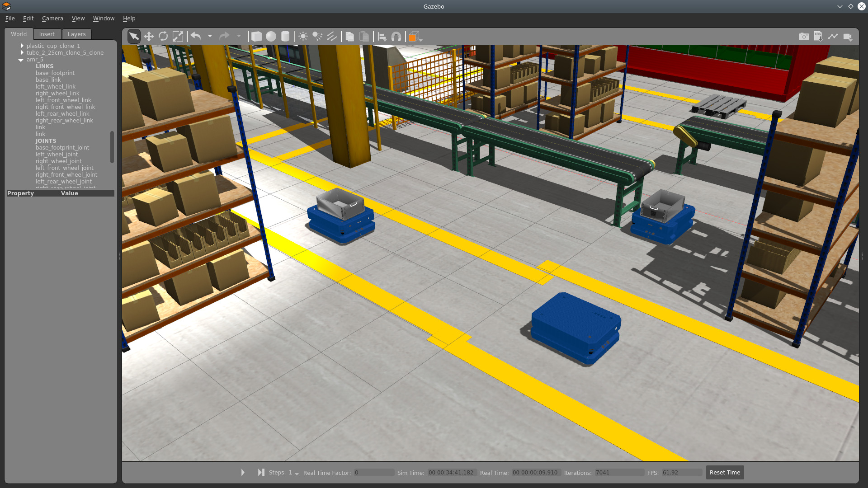Image resolution: width=868 pixels, height=488 pixels.
Task: Toggle video recording camera icon
Action: (848, 37)
